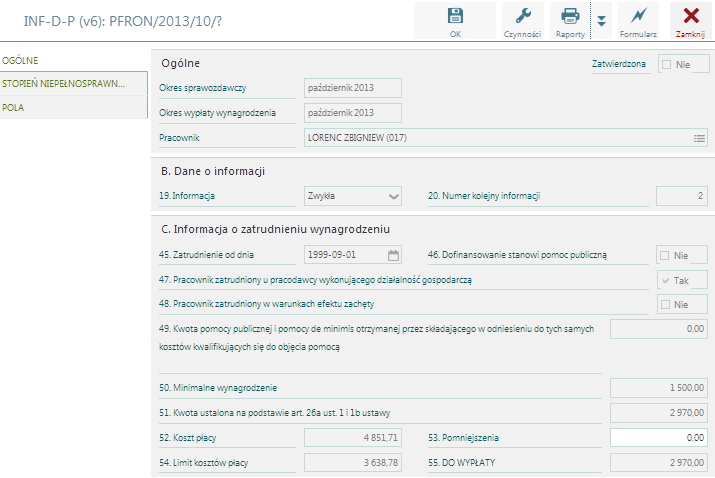Click the Okres sprawozdawczy field
Image resolution: width=715 pixels, height=478 pixels.
(352, 88)
